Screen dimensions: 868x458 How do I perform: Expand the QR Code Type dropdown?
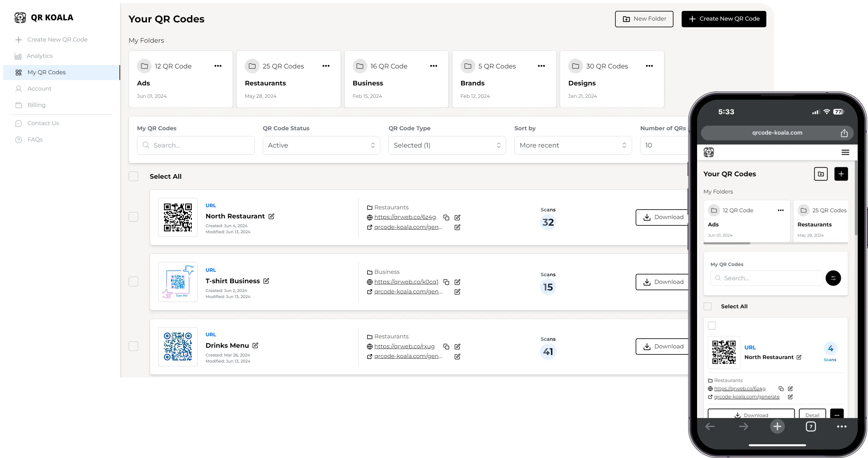coord(447,145)
